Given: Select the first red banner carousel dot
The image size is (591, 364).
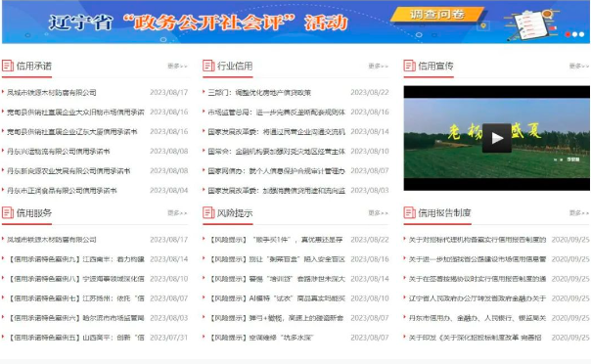Looking at the screenshot, I should [x=568, y=34].
